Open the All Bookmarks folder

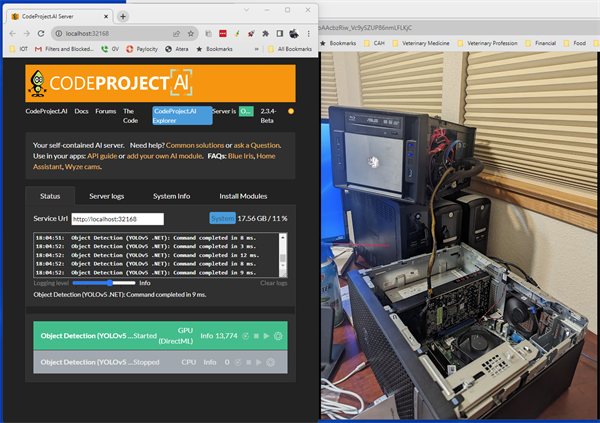pyautogui.click(x=290, y=49)
